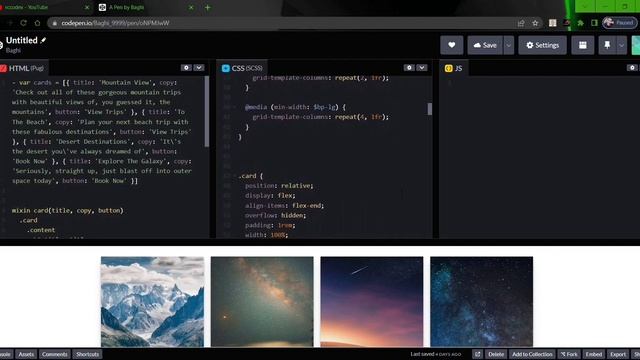This screenshot has height=360, width=640.
Task: Edit the pen title pencil icon
Action: coord(43,40)
